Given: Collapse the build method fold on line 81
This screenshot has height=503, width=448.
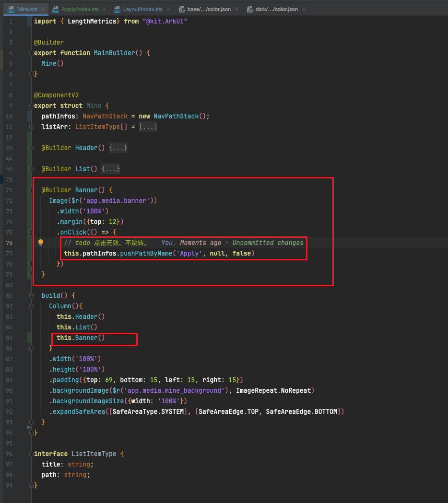Looking at the screenshot, I should tap(31, 295).
